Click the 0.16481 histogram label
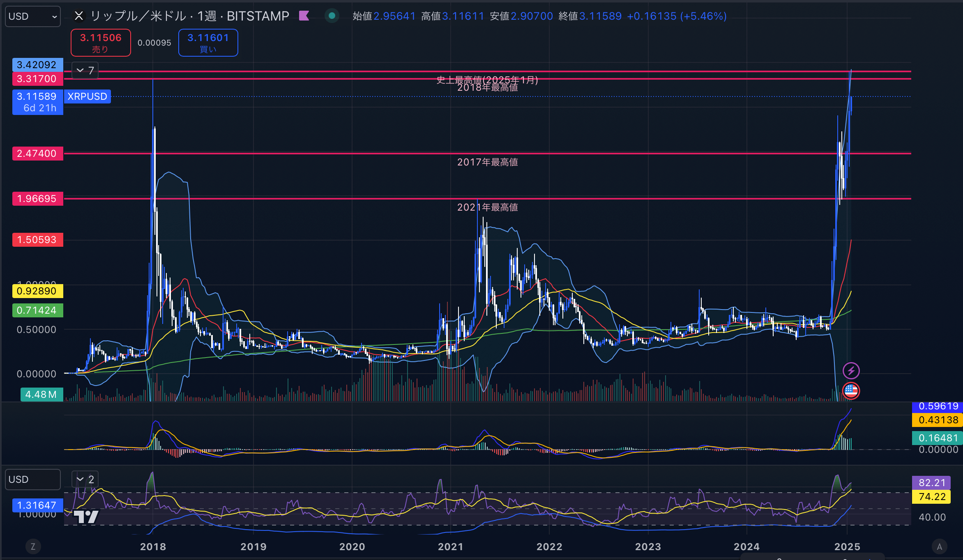963x560 pixels. point(937,438)
